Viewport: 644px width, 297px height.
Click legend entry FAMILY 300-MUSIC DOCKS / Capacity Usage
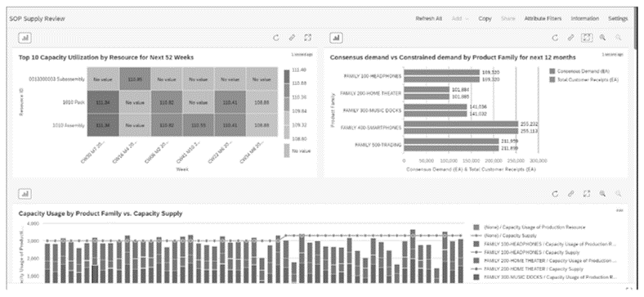545,277
